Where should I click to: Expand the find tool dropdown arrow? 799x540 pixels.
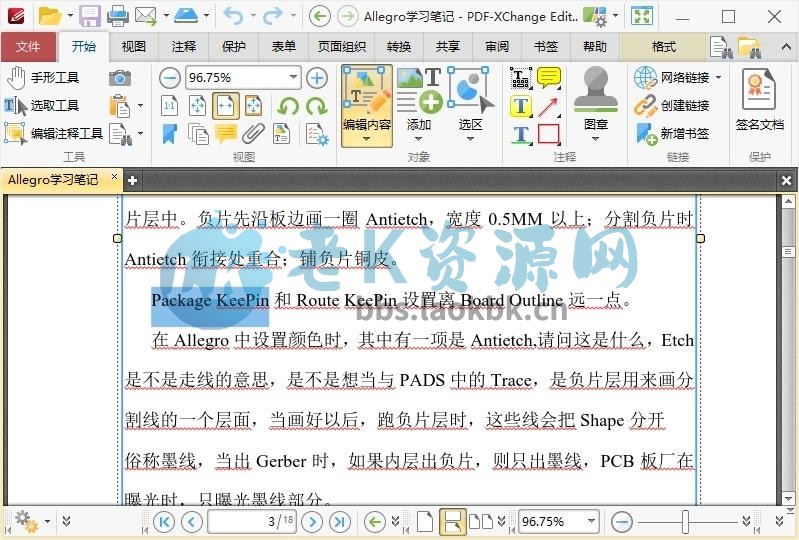point(141,133)
